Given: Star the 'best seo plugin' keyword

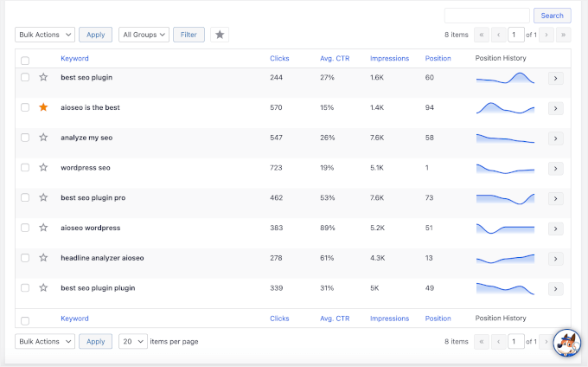Looking at the screenshot, I should [x=43, y=77].
